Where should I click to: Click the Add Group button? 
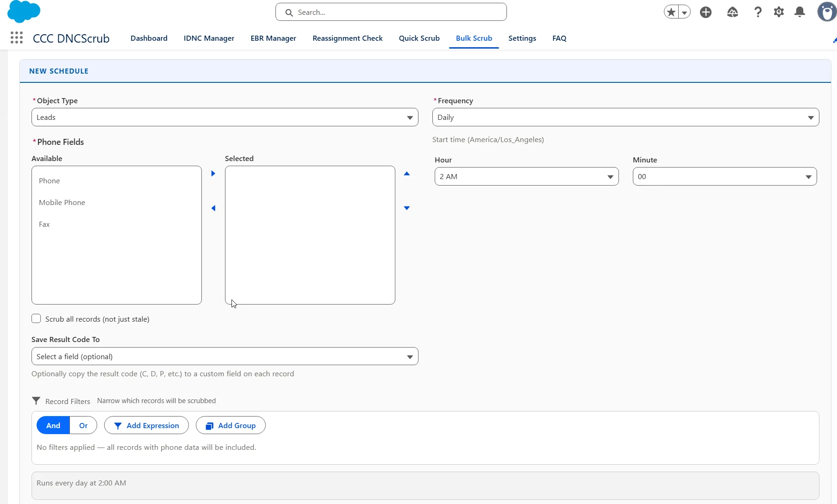click(x=231, y=425)
